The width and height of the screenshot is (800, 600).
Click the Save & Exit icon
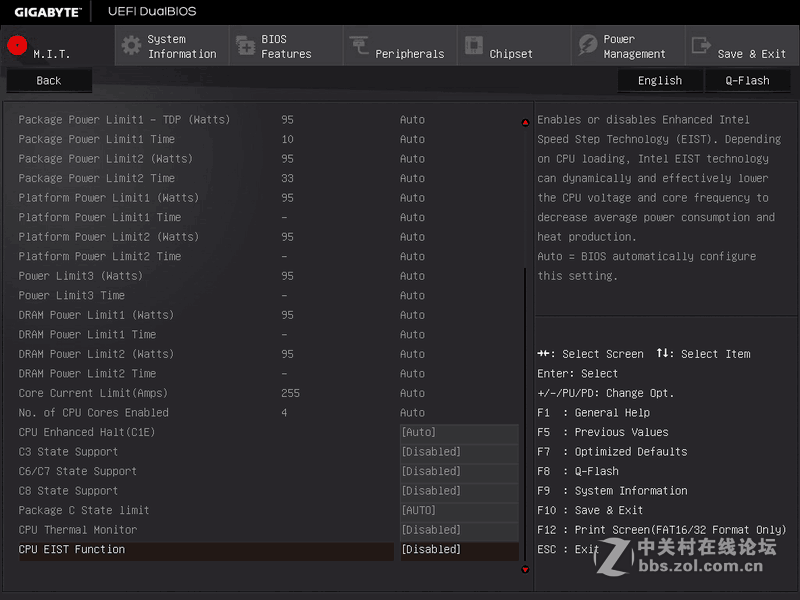(701, 46)
